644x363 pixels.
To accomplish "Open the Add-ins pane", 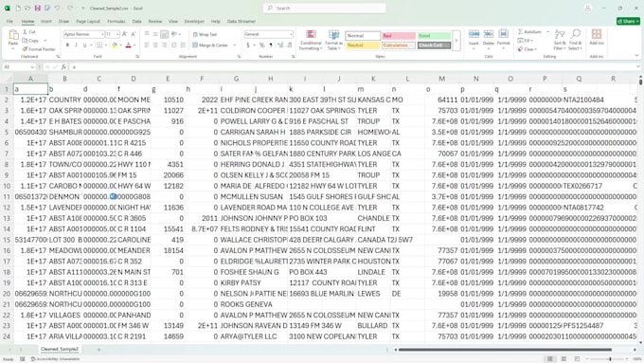I will click(x=597, y=37).
